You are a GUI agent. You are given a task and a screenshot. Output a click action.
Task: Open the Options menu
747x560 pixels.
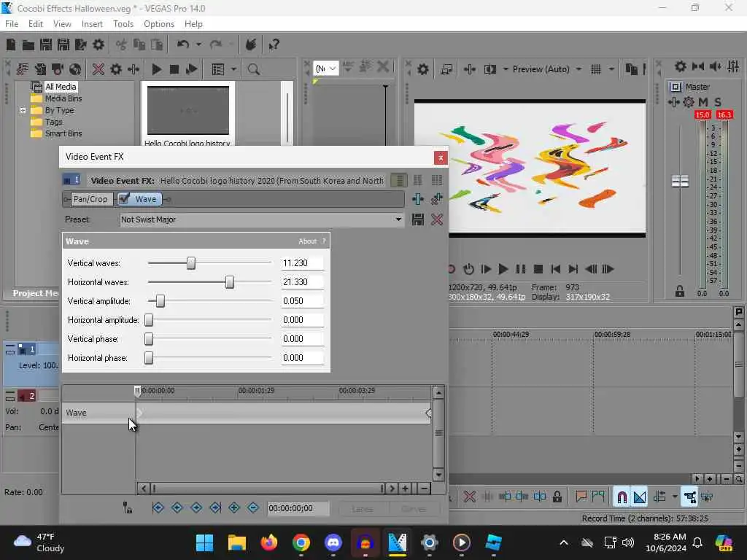(x=158, y=24)
